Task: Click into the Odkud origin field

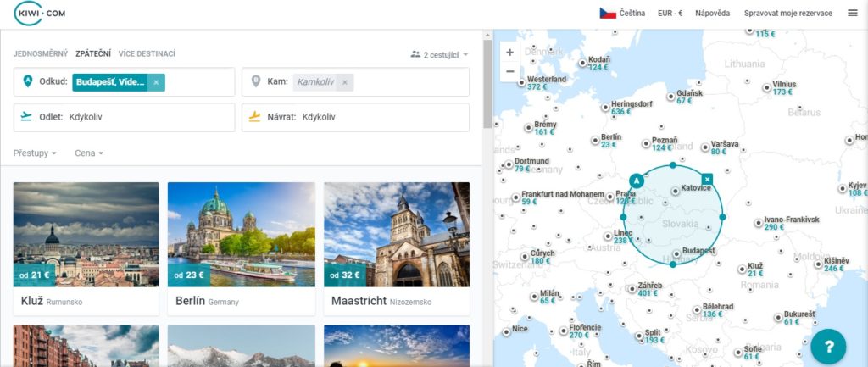Action: 124,82
